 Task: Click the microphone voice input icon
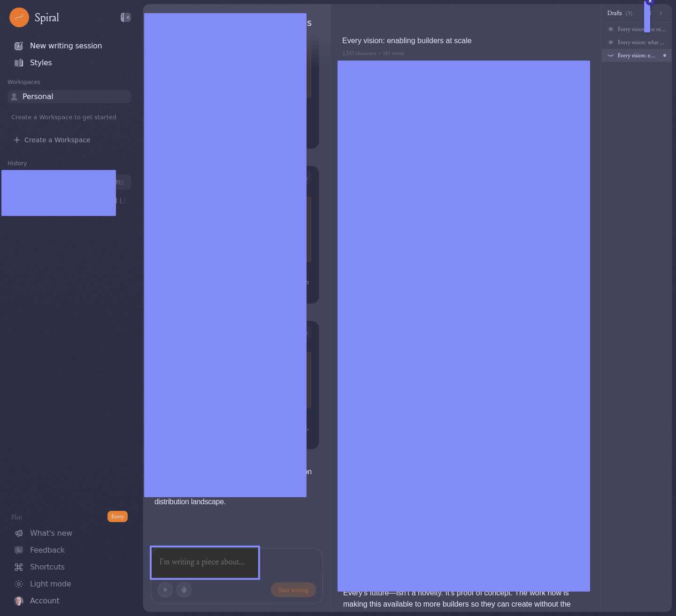pyautogui.click(x=184, y=590)
